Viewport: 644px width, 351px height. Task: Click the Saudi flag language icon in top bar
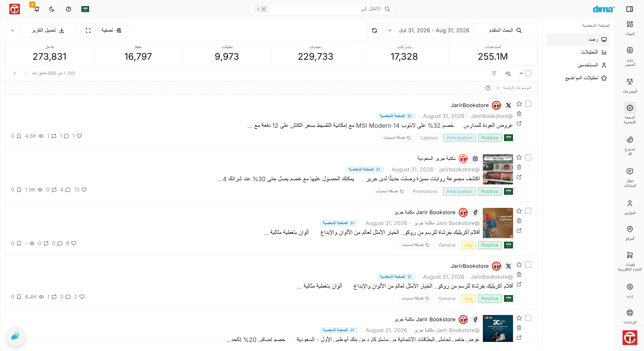coord(85,9)
